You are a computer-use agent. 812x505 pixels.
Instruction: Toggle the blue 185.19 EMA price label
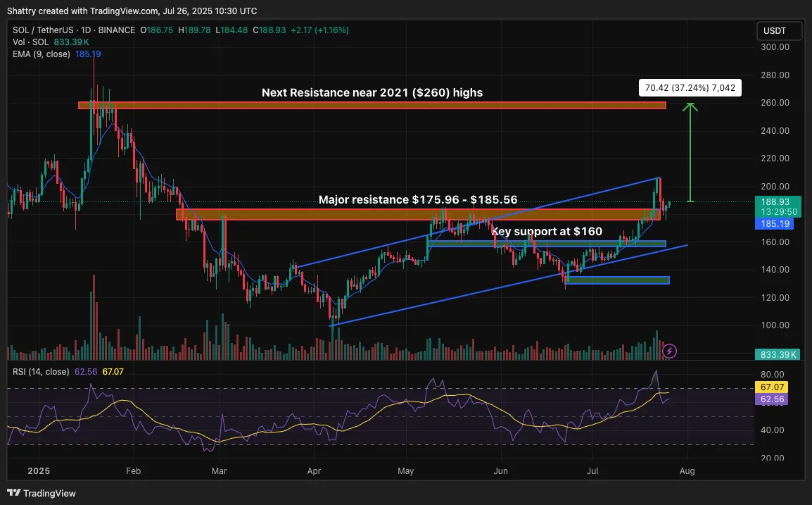click(774, 223)
